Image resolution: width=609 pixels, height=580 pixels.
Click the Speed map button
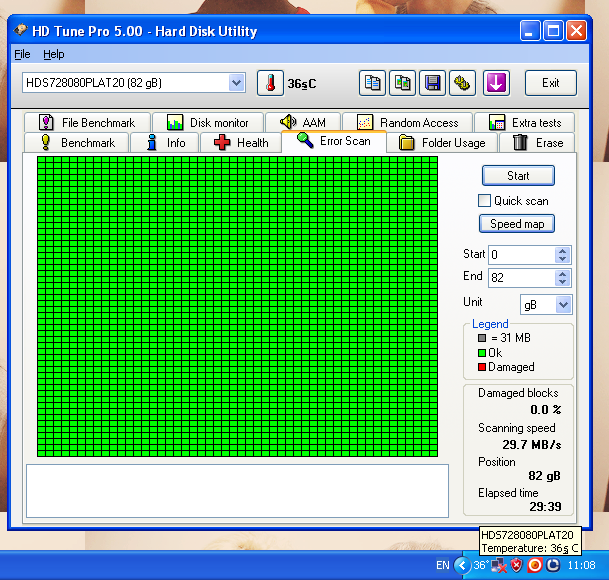517,224
